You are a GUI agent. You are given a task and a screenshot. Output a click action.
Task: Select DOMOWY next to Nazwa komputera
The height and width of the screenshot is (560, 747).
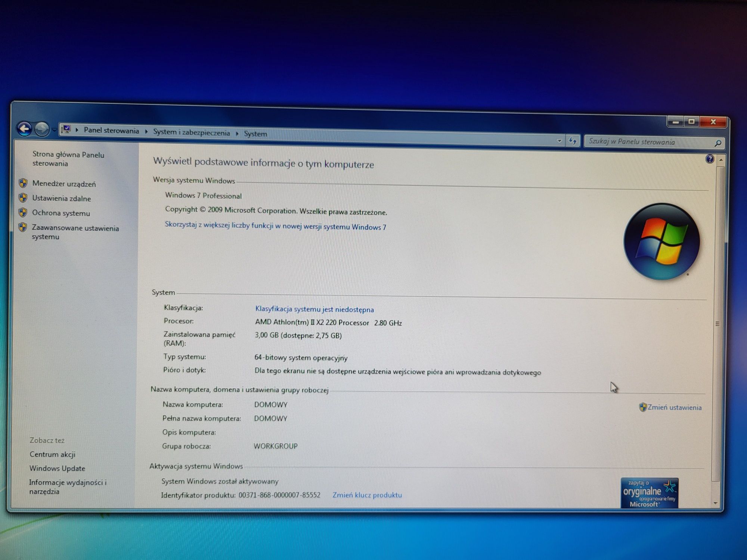coord(271,405)
